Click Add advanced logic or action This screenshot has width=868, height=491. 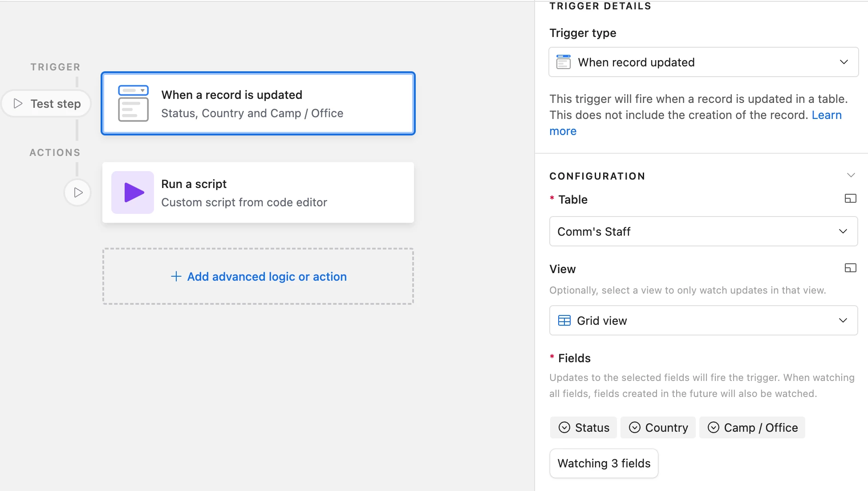(258, 277)
